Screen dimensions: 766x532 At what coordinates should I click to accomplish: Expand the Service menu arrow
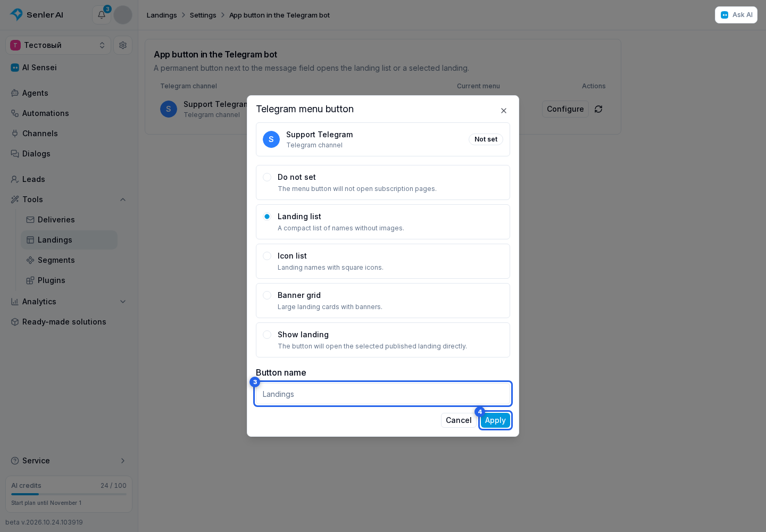tap(123, 461)
